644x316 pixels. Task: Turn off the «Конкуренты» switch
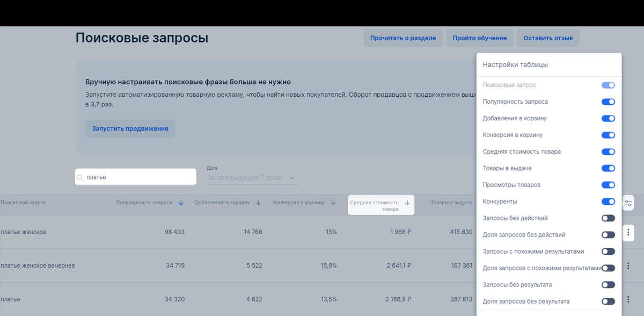point(608,202)
